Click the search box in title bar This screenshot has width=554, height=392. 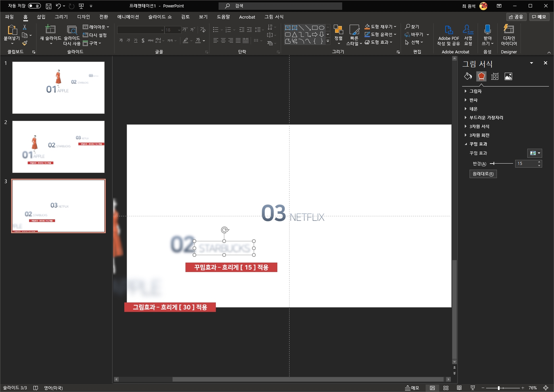point(280,6)
